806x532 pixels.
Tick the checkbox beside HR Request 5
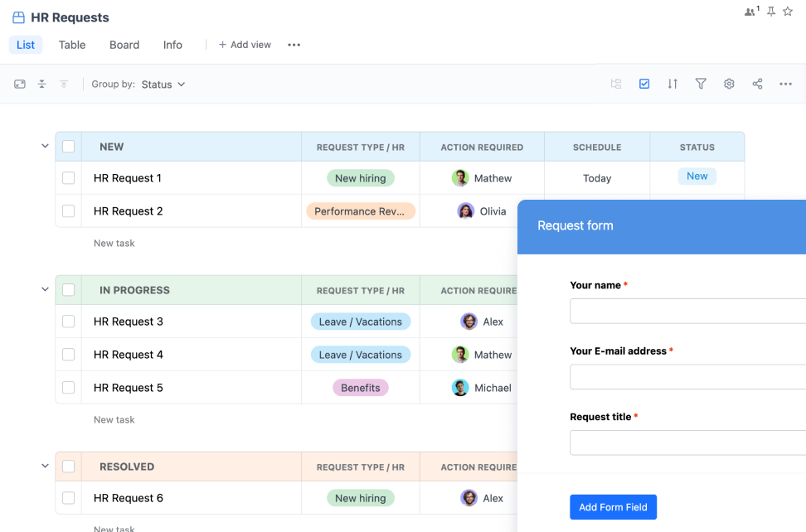tap(69, 388)
